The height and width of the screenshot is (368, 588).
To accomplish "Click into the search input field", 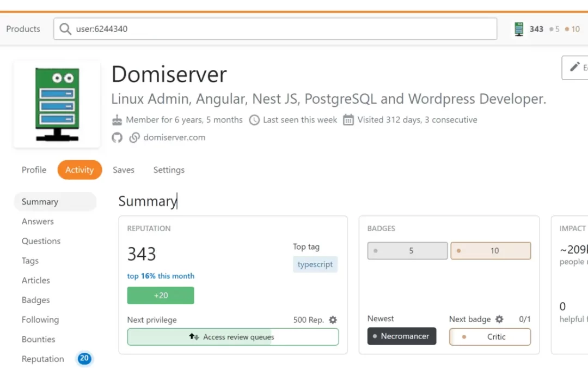I will point(283,29).
